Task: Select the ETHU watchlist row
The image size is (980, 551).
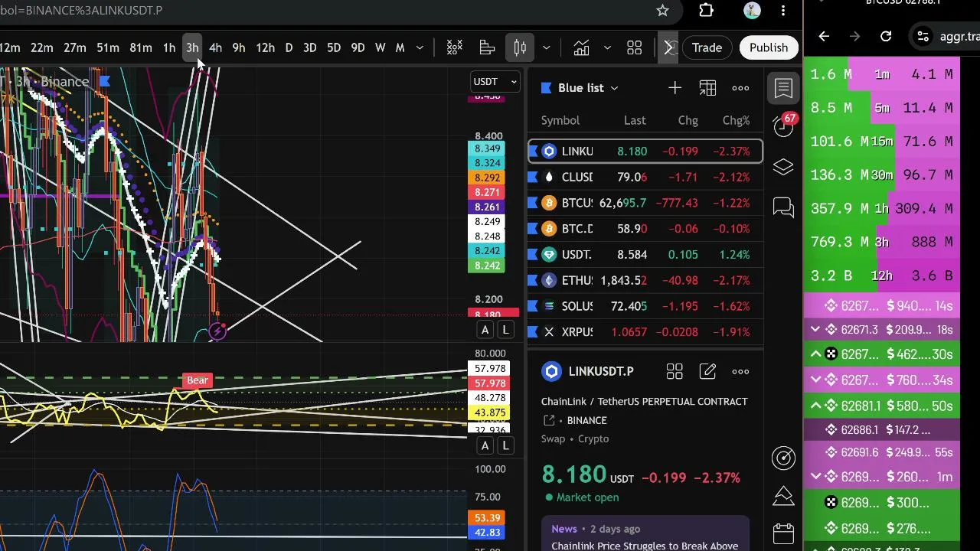Action: (645, 281)
